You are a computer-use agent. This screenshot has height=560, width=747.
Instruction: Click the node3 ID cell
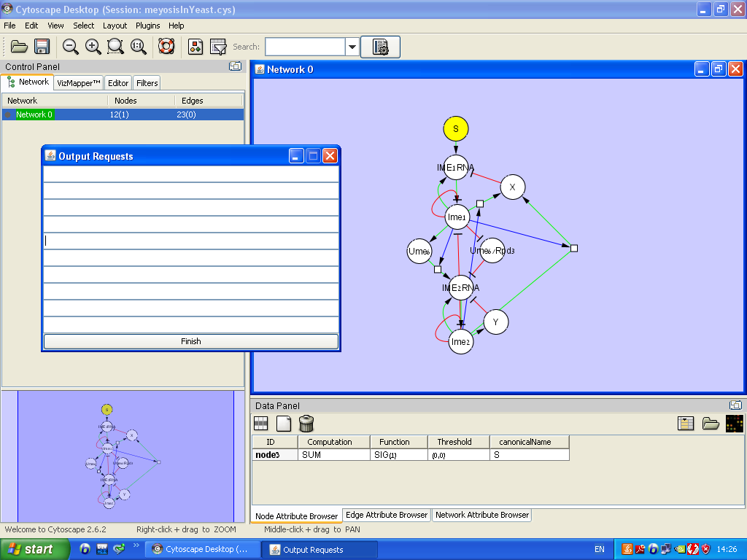click(275, 455)
